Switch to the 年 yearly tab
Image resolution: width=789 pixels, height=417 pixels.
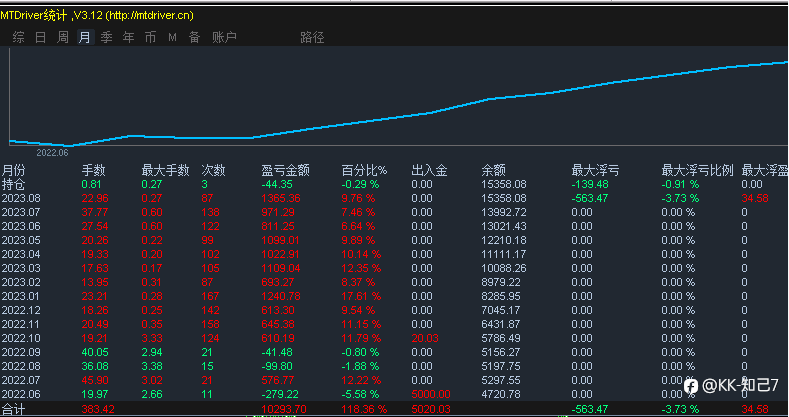(x=129, y=37)
